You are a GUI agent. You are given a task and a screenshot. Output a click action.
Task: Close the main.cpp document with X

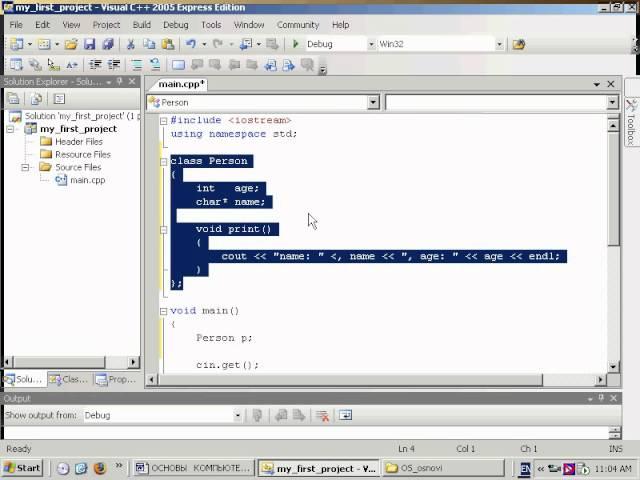pos(611,84)
